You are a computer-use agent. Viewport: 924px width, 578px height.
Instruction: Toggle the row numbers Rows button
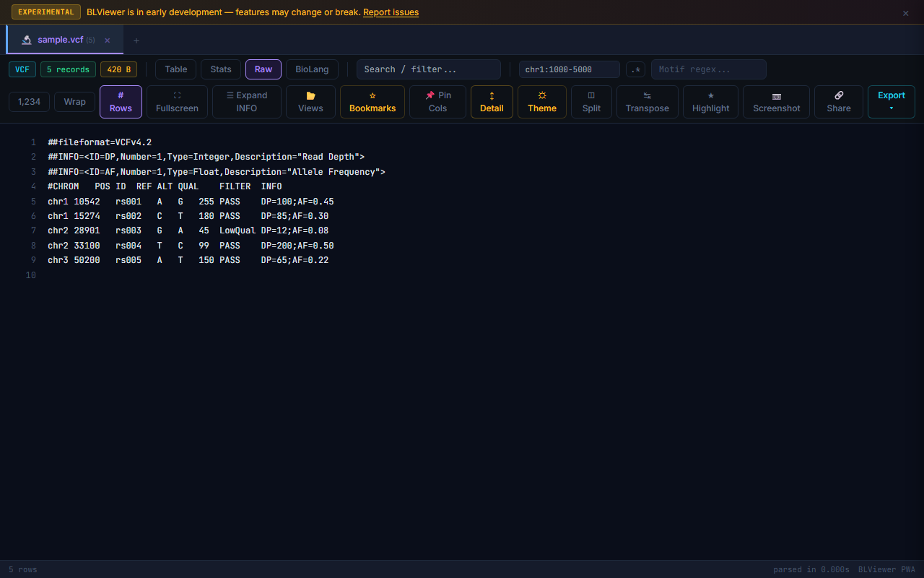pyautogui.click(x=121, y=102)
